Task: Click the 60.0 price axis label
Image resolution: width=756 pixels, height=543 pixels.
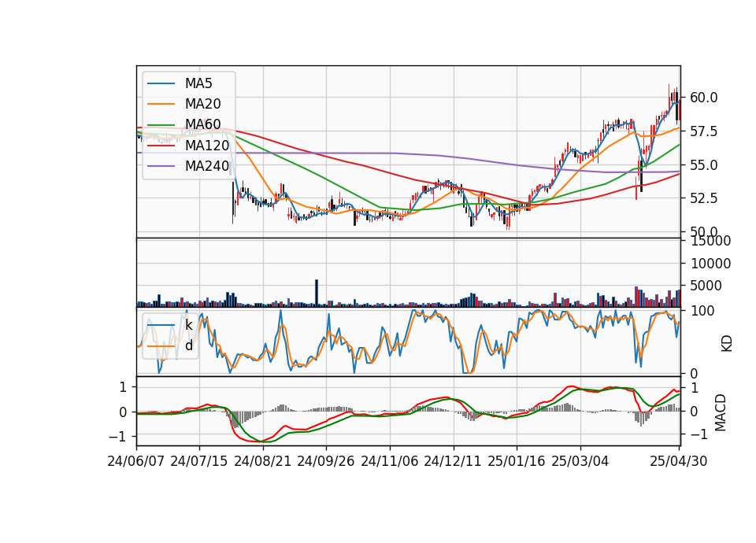Action: (x=704, y=98)
